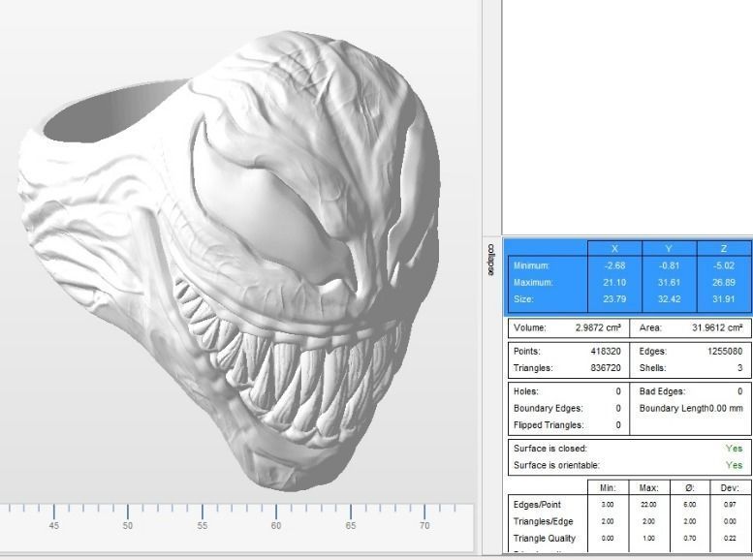
Task: Collapse the mesh info panel
Action: click(x=490, y=260)
